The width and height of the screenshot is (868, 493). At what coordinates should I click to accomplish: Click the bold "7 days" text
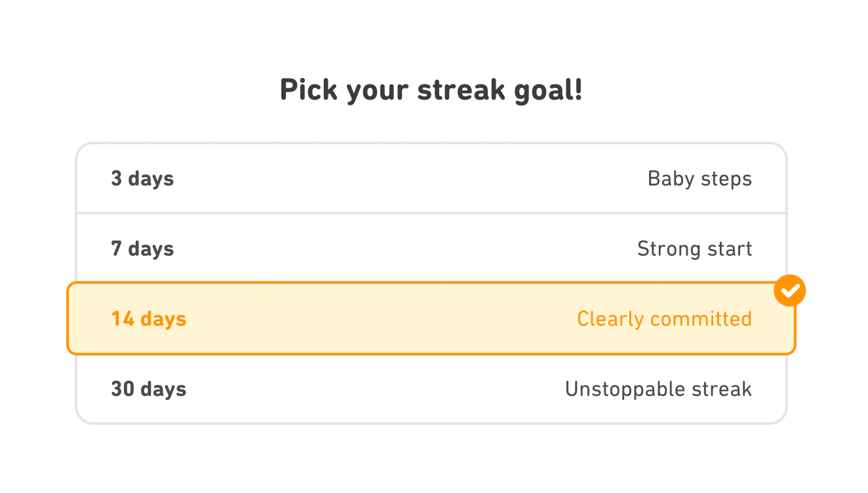point(142,248)
